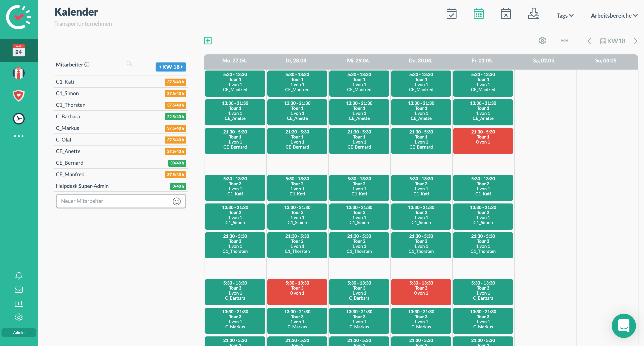Open red unfilled Tour 1 Friday shift
Image resolution: width=644 pixels, height=346 pixels.
click(x=483, y=141)
